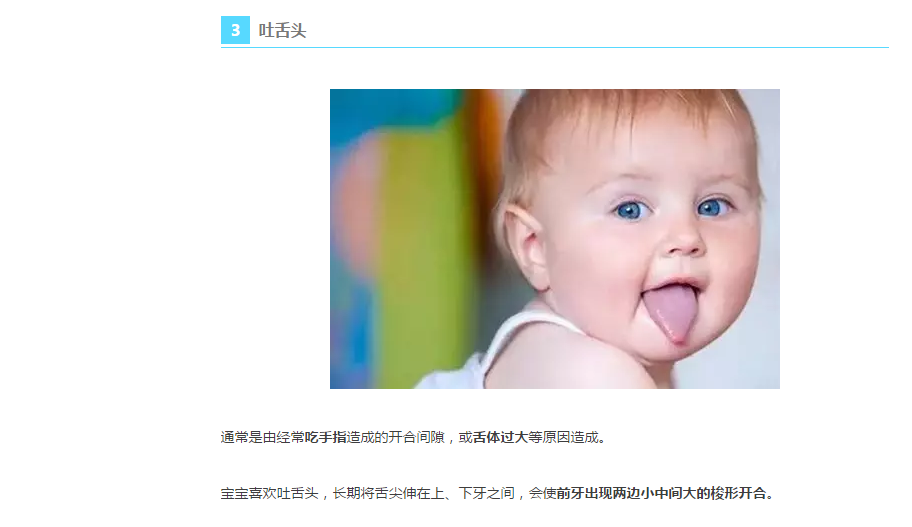
Task: Click the 吐舌头 section heading
Action: click(x=282, y=30)
